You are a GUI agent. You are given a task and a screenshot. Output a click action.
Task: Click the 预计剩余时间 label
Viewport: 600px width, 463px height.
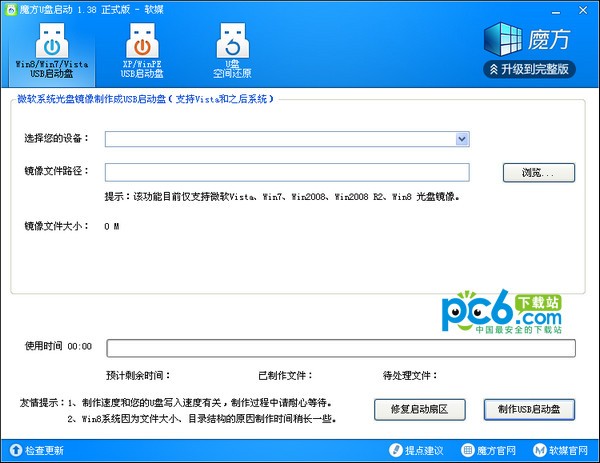coord(138,375)
